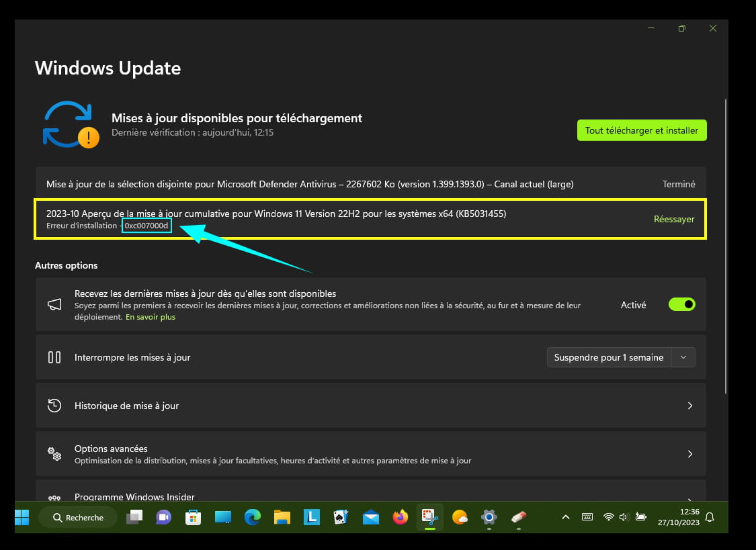Click the settings window vertical scrollbar
The image size is (756, 550).
(x=725, y=246)
